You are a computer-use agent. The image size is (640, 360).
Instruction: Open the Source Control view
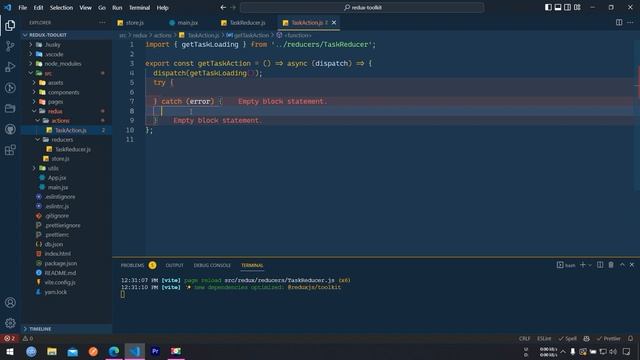coord(10,46)
